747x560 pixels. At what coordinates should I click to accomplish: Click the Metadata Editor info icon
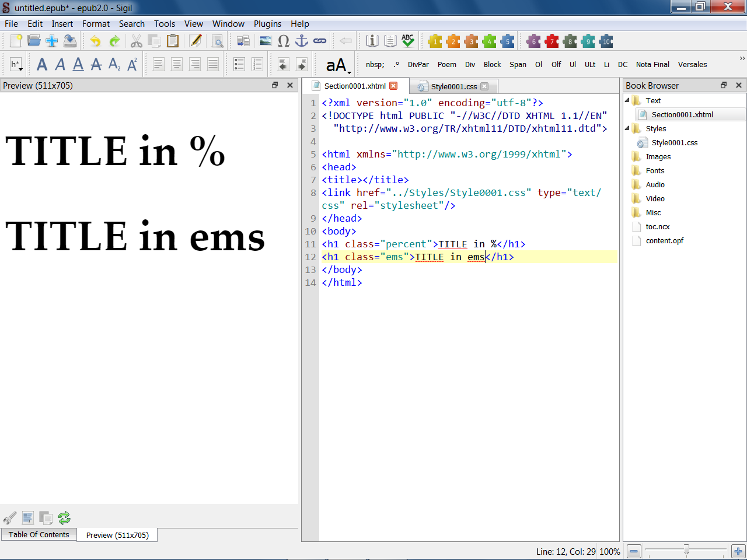pyautogui.click(x=372, y=41)
